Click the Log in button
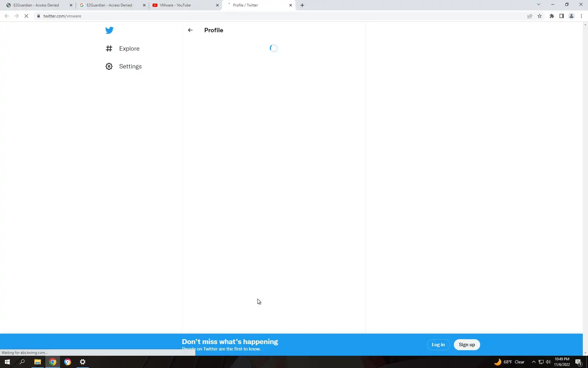 tap(438, 345)
